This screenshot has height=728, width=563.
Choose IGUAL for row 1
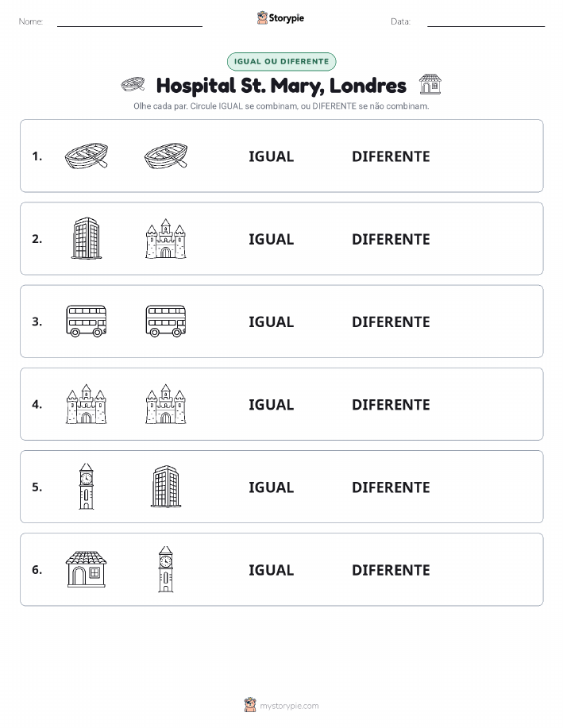pyautogui.click(x=272, y=156)
